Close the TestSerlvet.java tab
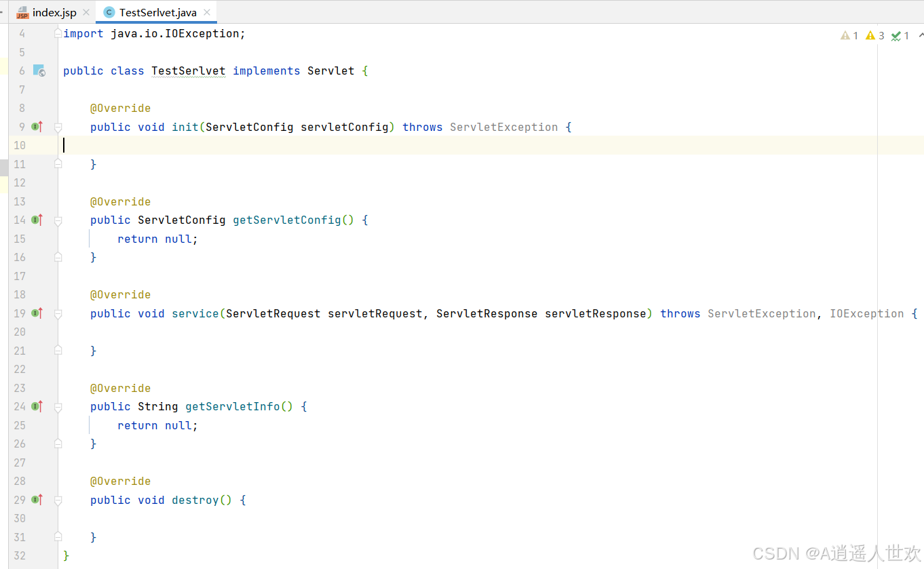 pyautogui.click(x=208, y=12)
